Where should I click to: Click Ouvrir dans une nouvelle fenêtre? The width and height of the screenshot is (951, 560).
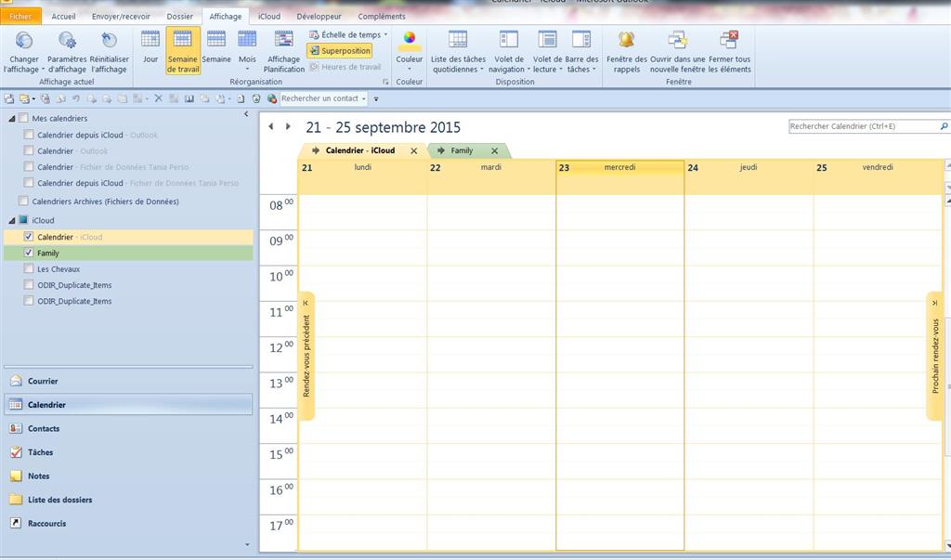[677, 51]
